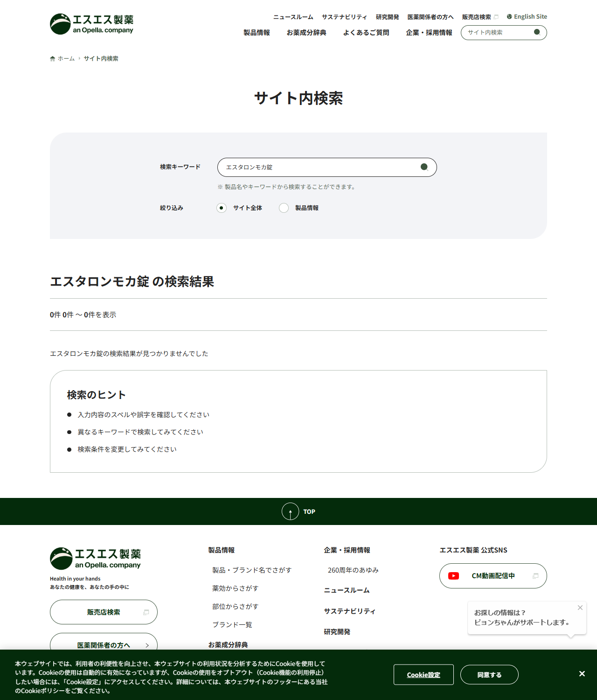The height and width of the screenshot is (700, 597).
Task: Click the footer 販売店検索 button
Action: [x=104, y=612]
